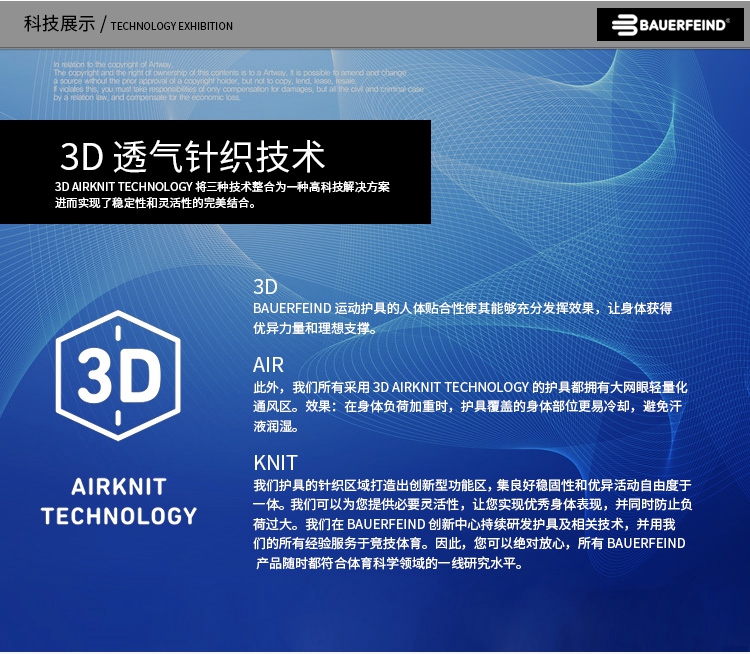
Task: Click the 3D paragraph's line 优异力量和理想支撑
Action: (315, 328)
